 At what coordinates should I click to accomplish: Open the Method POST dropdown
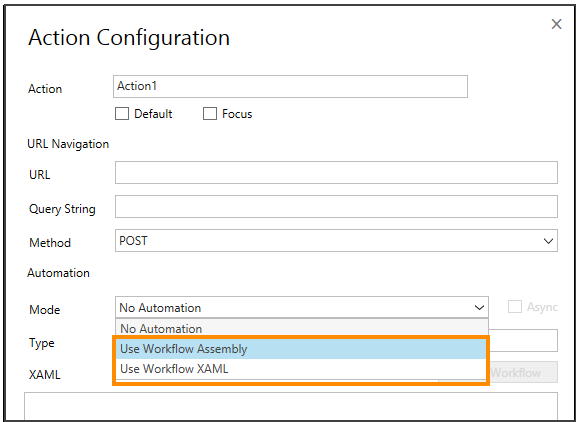[336, 241]
